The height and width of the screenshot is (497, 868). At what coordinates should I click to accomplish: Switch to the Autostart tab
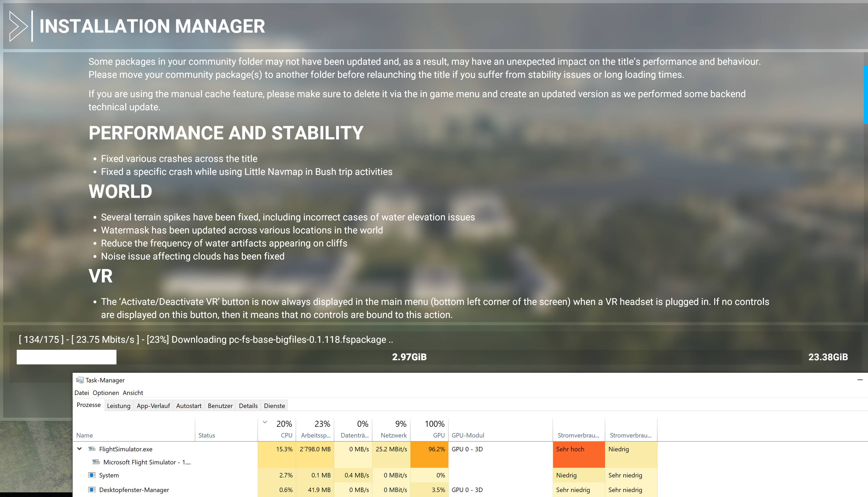coord(189,406)
